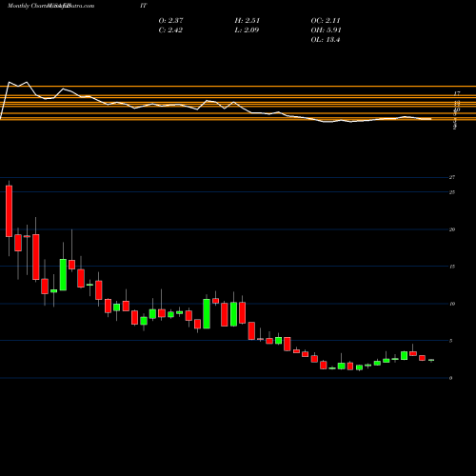
Task: Select the first tall red candlestick near 25
Action: (9, 211)
